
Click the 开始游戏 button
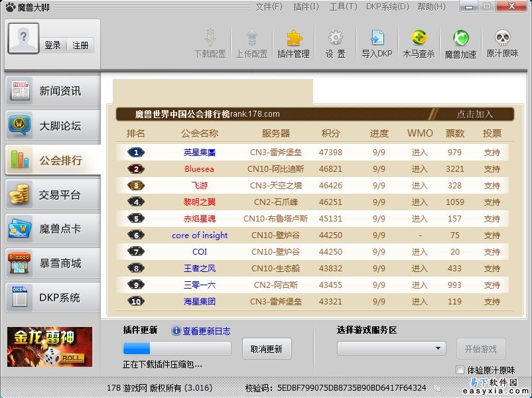point(481,349)
